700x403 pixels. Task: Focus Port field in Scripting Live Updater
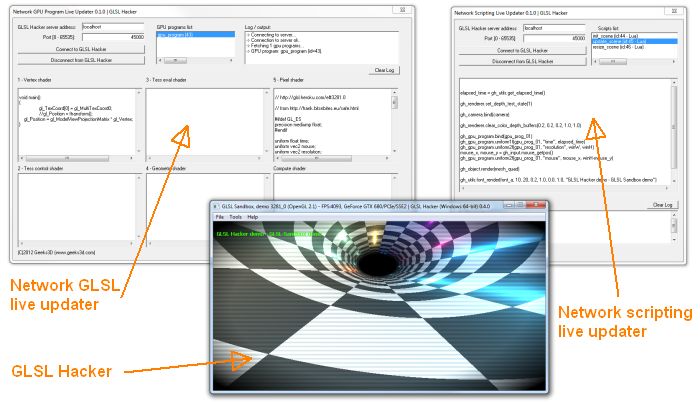coord(554,38)
